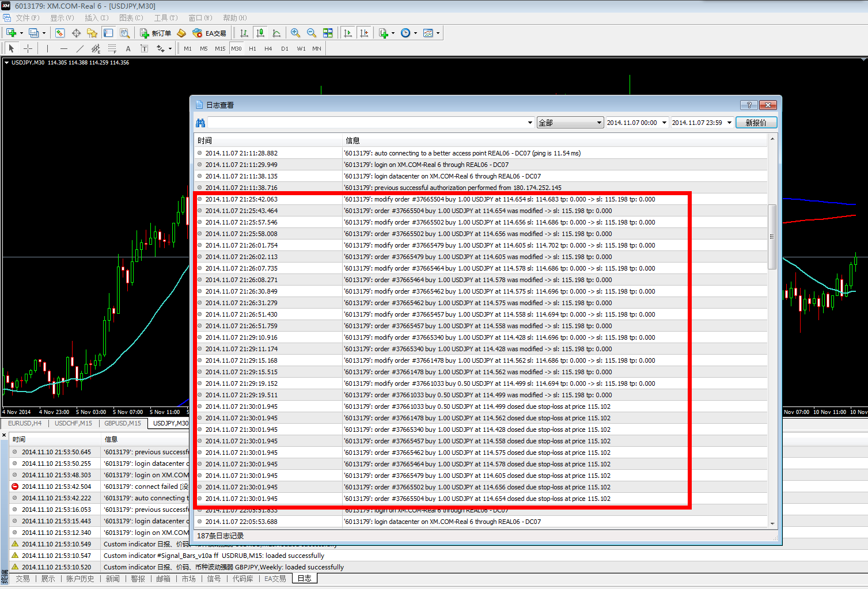Viewport: 868px width, 589px height.
Task: Open the 工具 menu
Action: pyautogui.click(x=166, y=18)
